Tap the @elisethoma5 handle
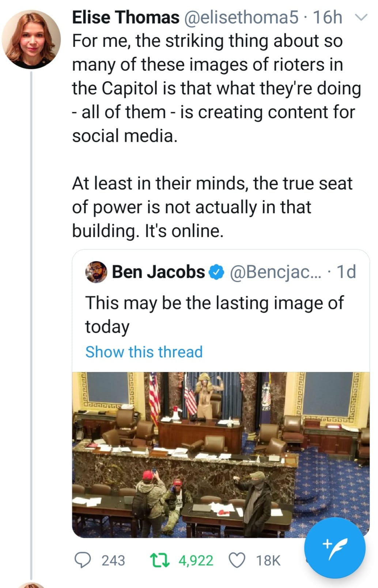The height and width of the screenshot is (588, 378). pos(241,18)
